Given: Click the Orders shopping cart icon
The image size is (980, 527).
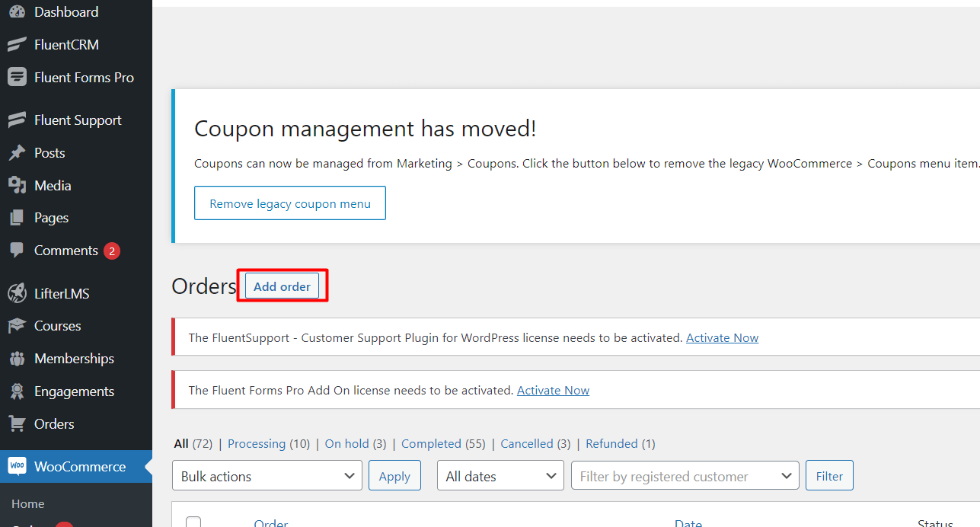Looking at the screenshot, I should 17,424.
